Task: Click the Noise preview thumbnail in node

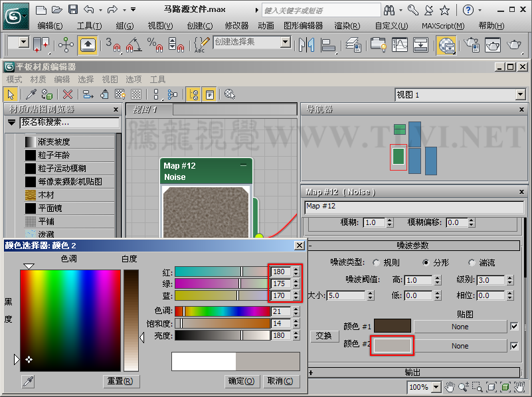Action: pyautogui.click(x=206, y=212)
